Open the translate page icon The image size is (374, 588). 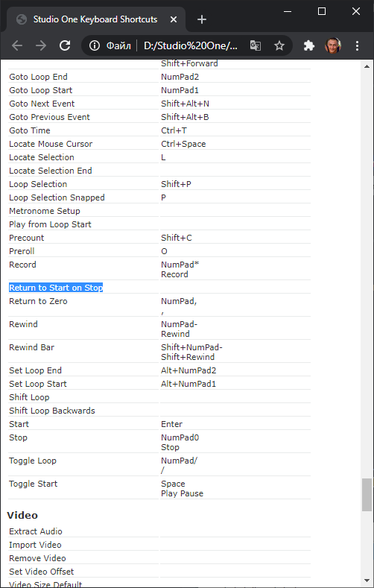(x=256, y=45)
